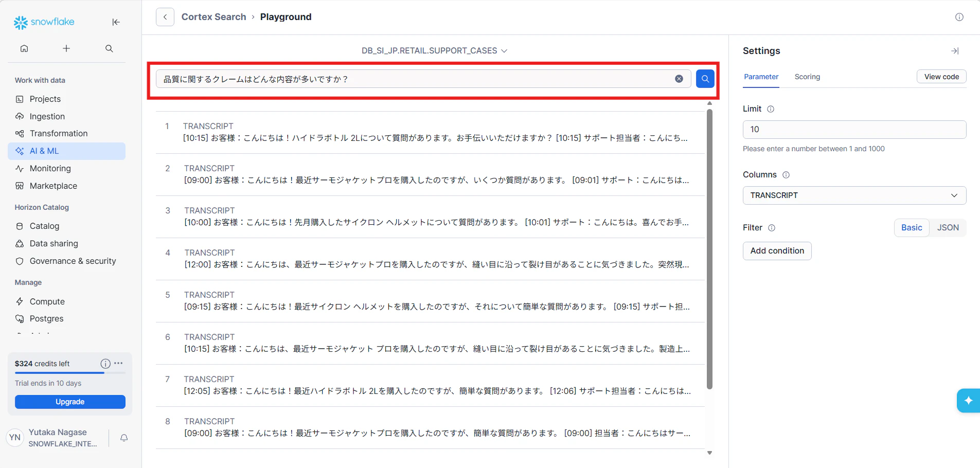The height and width of the screenshot is (468, 980).
Task: Open Yutaka Nagase account menu
Action: pos(54,438)
